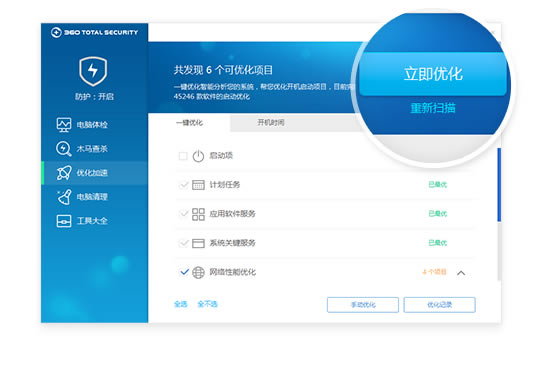This screenshot has width=540, height=365.
Task: Toggle the 应用软件服务 checkbox
Action: pyautogui.click(x=184, y=214)
